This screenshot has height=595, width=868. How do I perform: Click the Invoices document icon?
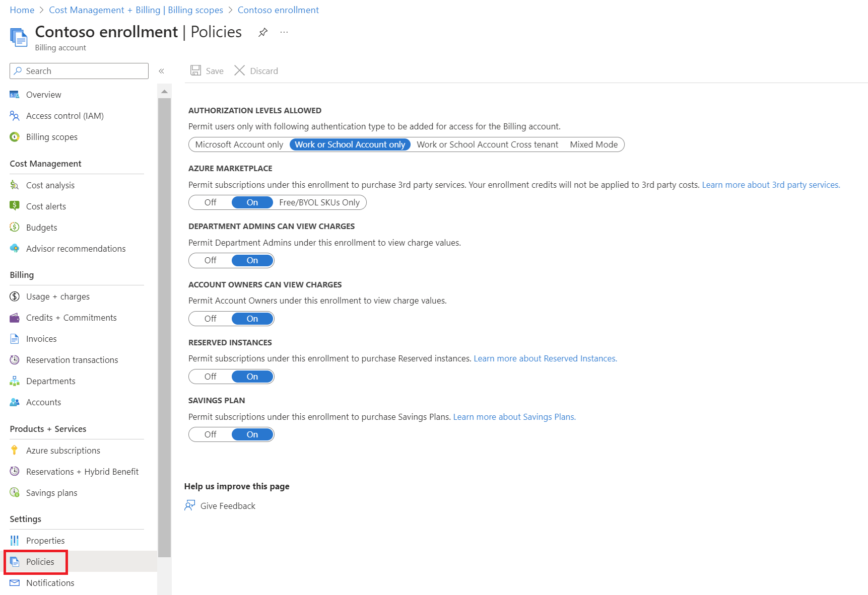(x=15, y=339)
